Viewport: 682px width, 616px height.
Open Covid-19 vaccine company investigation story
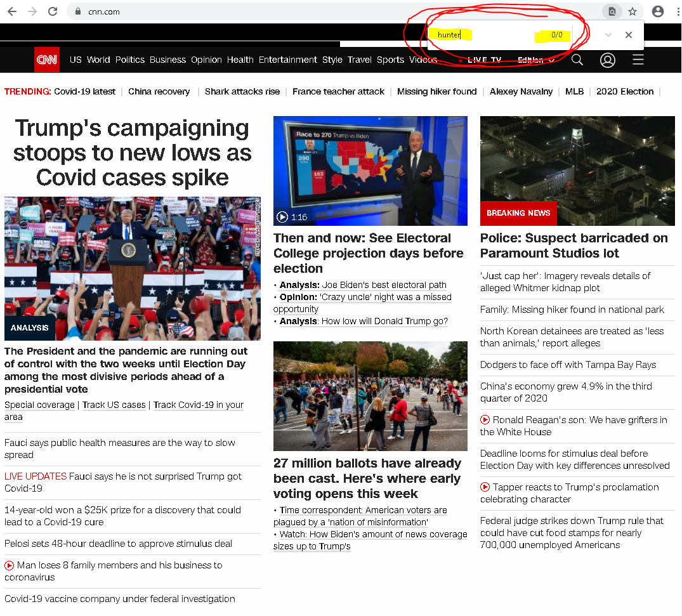tap(120, 599)
